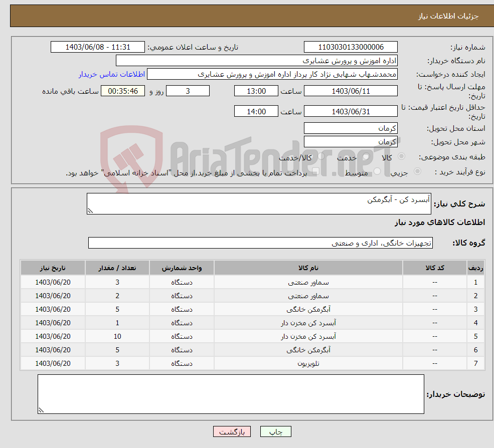494x448 pixels.
Task: Click the date 1403/06/20 in row 7
Action: 53,364
